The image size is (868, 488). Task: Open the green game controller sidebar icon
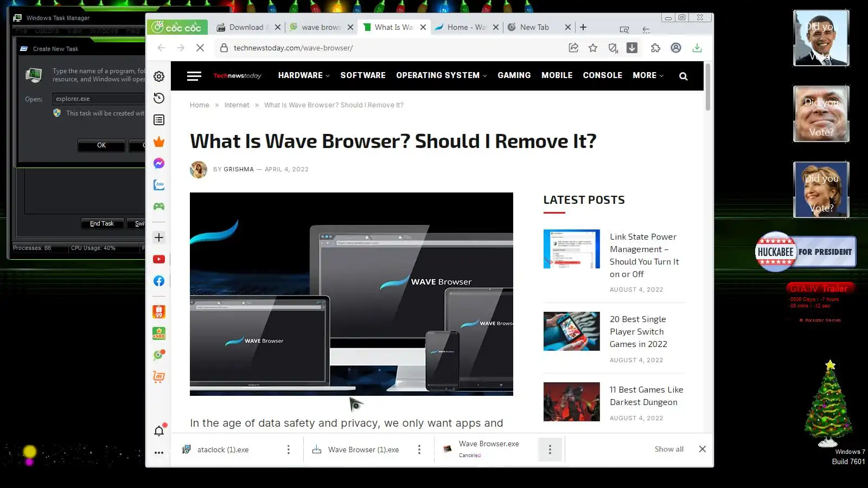click(159, 206)
